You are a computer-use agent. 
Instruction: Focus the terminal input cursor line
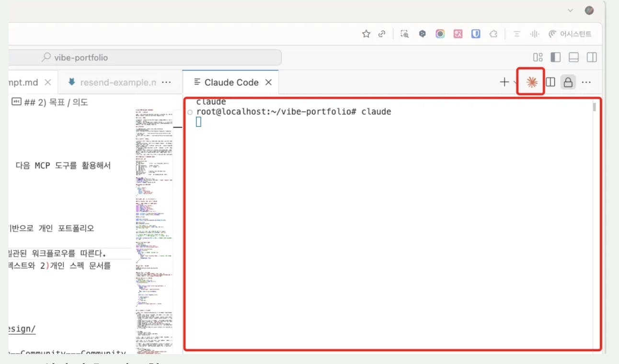[x=199, y=122]
